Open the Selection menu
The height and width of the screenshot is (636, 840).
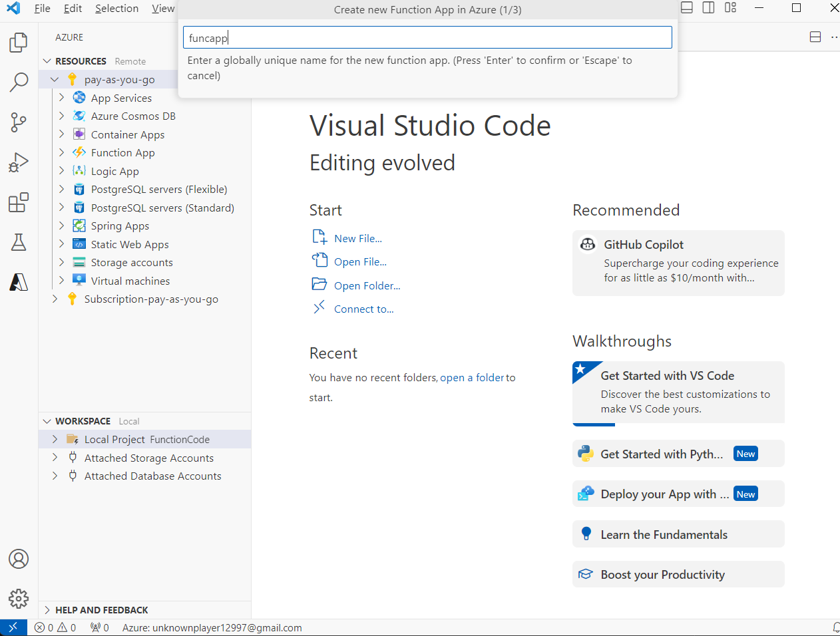116,9
